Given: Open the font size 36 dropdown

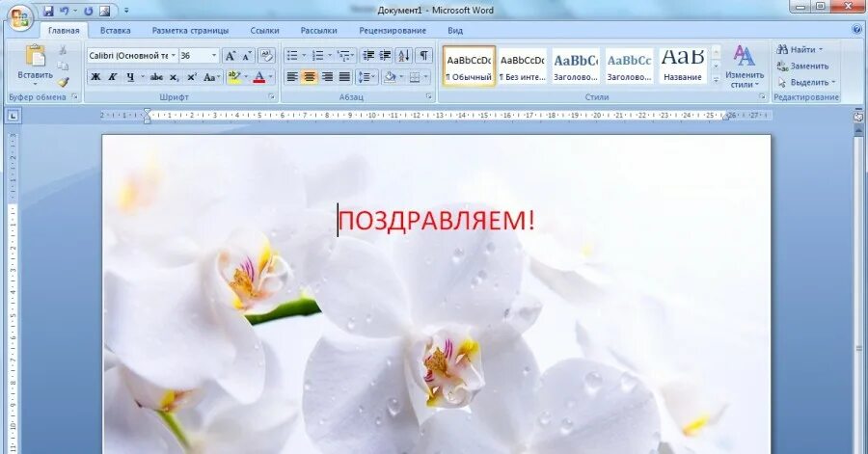Looking at the screenshot, I should (x=214, y=56).
